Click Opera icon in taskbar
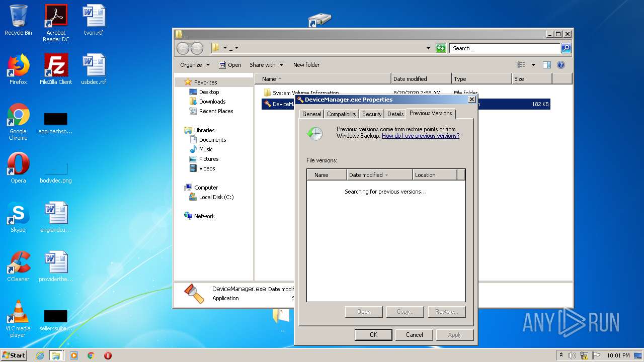The height and width of the screenshot is (362, 644). 108,355
